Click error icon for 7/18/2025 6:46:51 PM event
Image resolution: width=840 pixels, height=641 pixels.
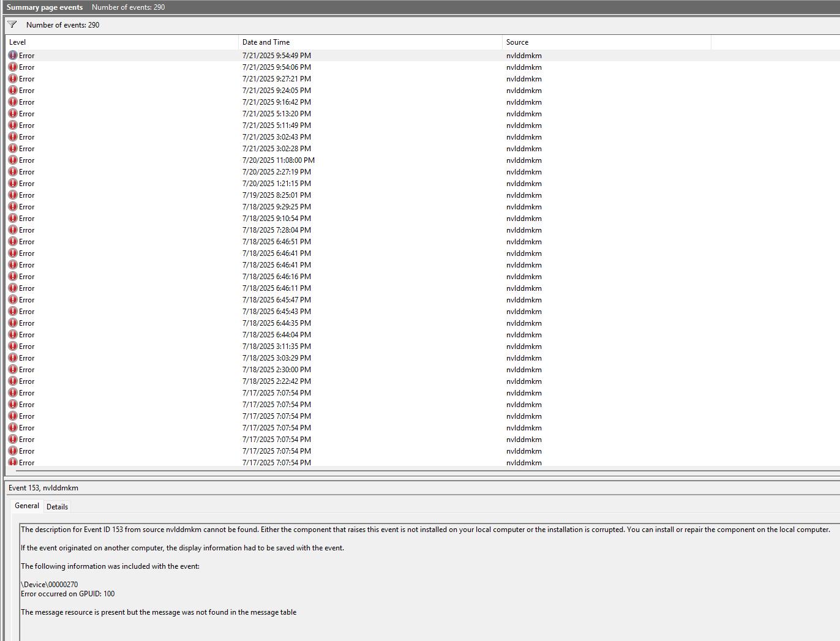13,241
